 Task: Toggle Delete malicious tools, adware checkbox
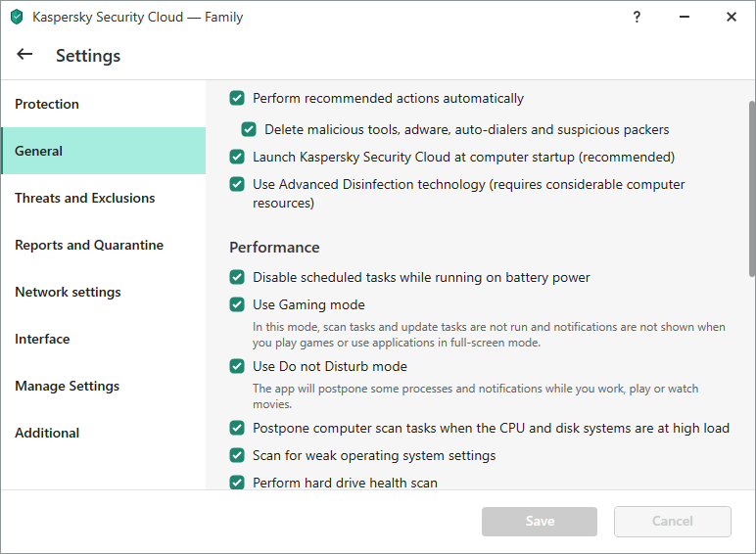coord(249,129)
